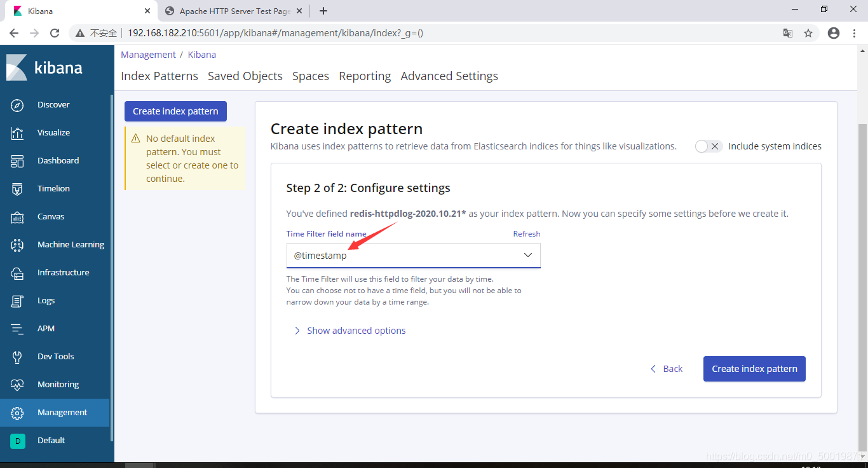Click Create index pattern in wizard footer
The image size is (868, 468).
tap(754, 369)
